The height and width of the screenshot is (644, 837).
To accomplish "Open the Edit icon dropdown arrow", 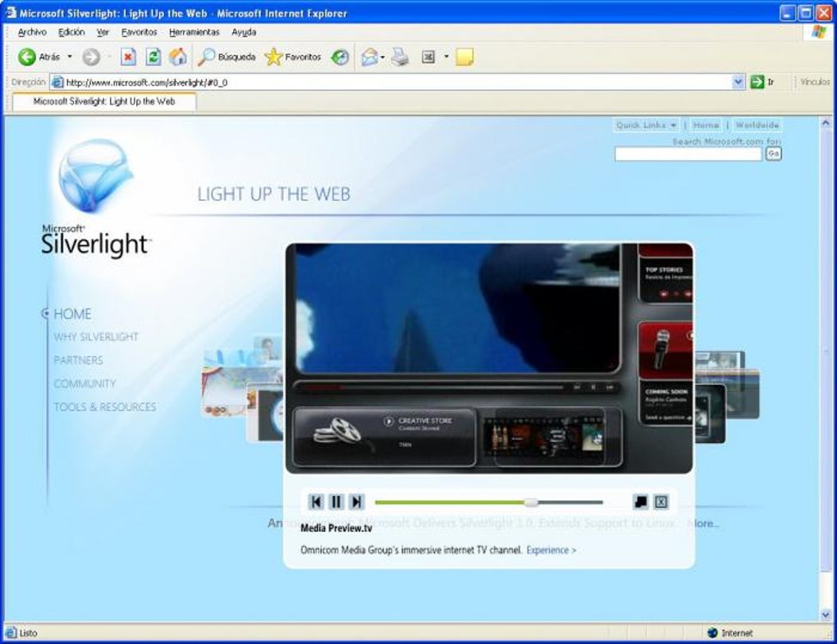I will [x=446, y=57].
